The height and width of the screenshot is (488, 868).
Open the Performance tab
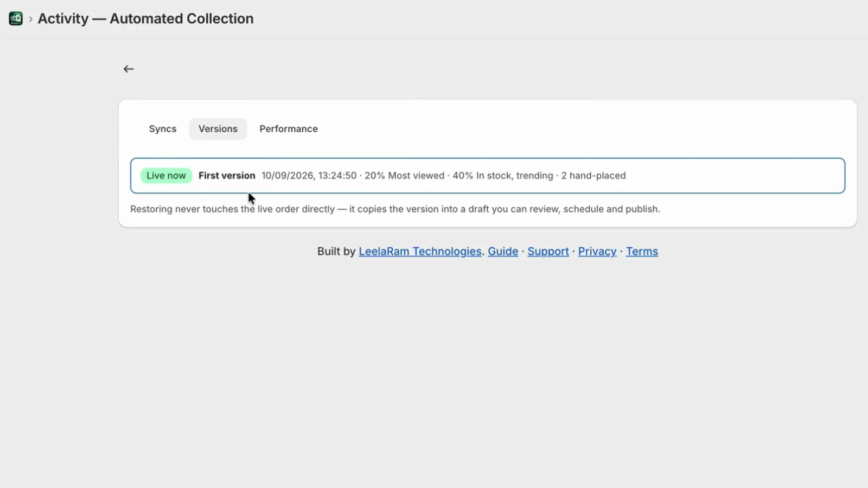tap(289, 129)
